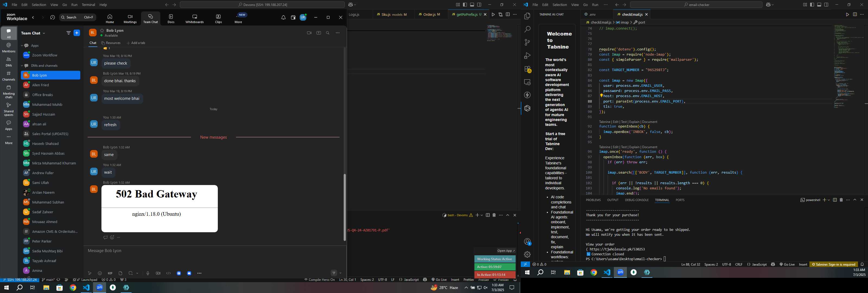This screenshot has width=868, height=293.
Task: Toggle primary sidebar in right VS Code
Action: point(812,5)
